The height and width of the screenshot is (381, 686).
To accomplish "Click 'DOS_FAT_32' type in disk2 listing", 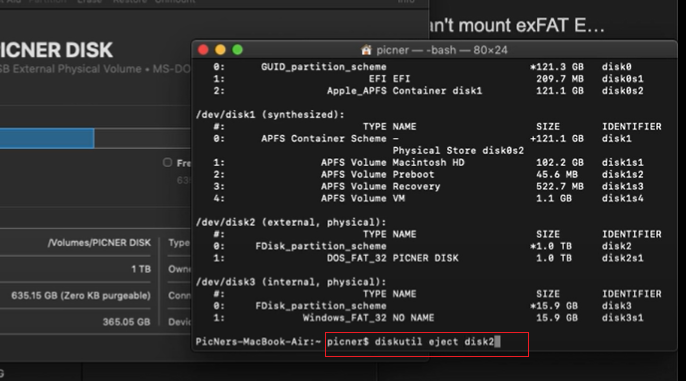I will tap(357, 258).
